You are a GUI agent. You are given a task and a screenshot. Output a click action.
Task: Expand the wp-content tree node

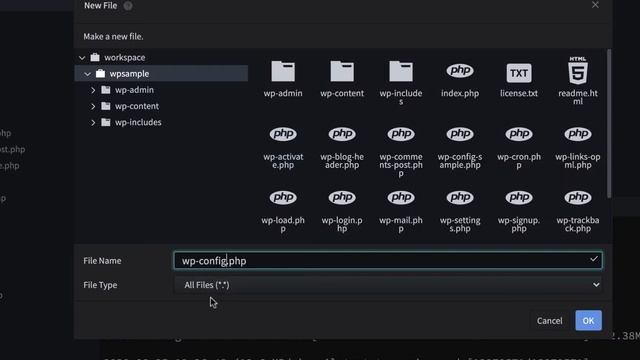[93, 106]
